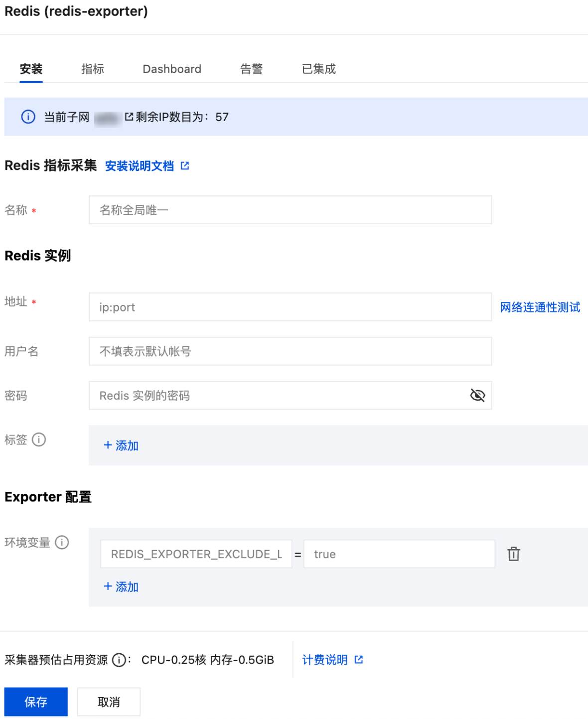
Task: Focus the 用户名 input field
Action: coord(290,351)
